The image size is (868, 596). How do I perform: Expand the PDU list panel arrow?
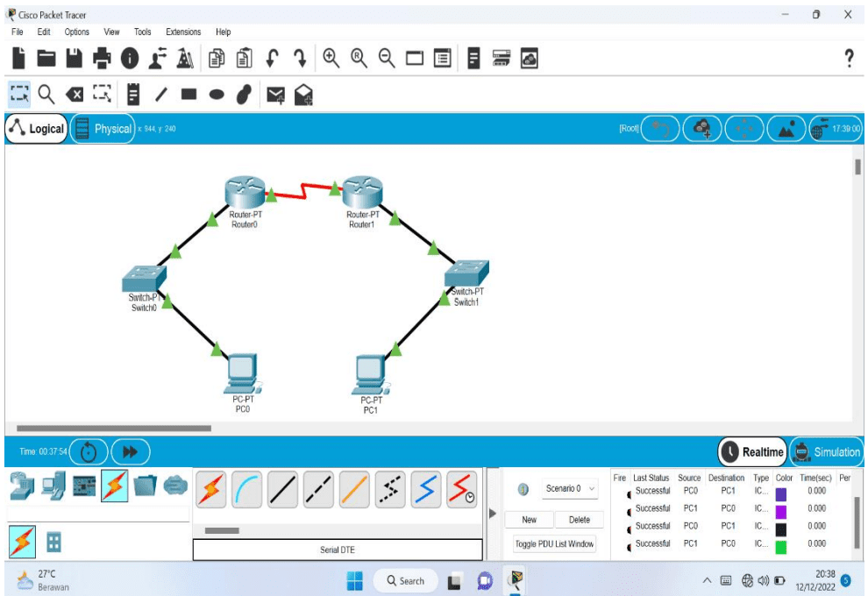(493, 513)
